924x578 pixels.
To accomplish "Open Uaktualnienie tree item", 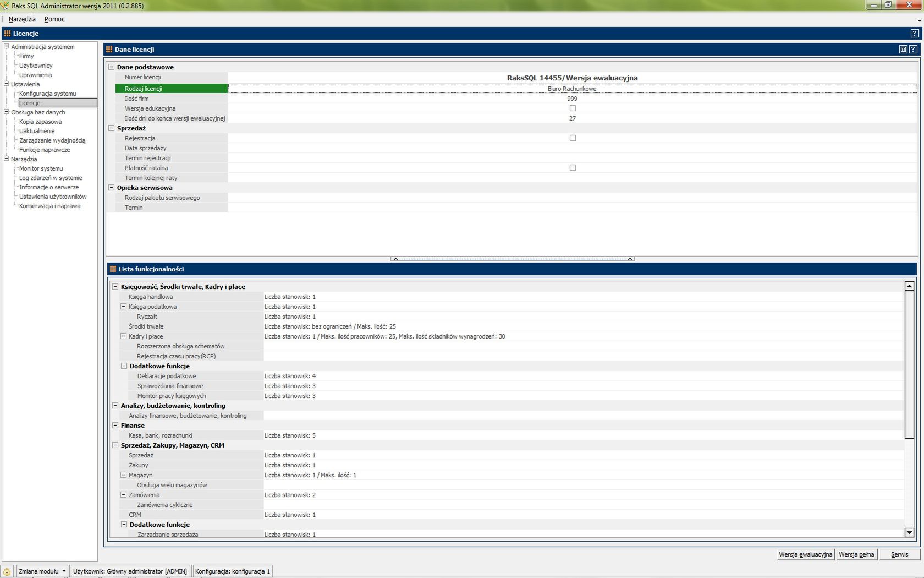I will [37, 131].
